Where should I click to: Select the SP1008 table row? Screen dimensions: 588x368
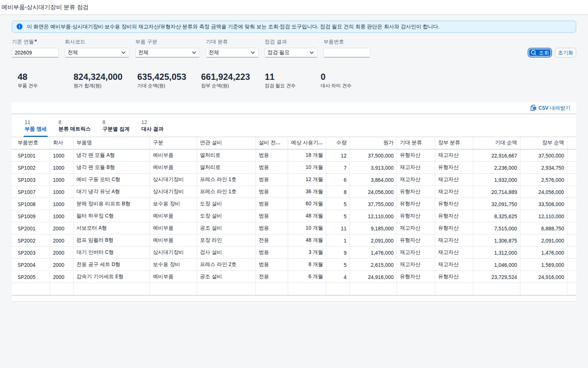[294, 204]
